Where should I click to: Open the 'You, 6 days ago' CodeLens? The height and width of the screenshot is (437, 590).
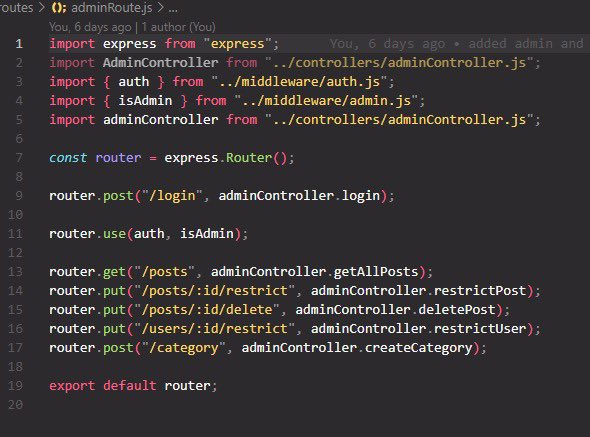(90, 27)
